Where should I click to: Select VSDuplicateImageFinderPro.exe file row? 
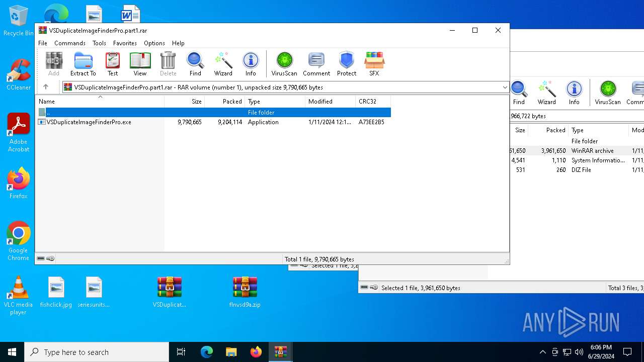pos(214,122)
